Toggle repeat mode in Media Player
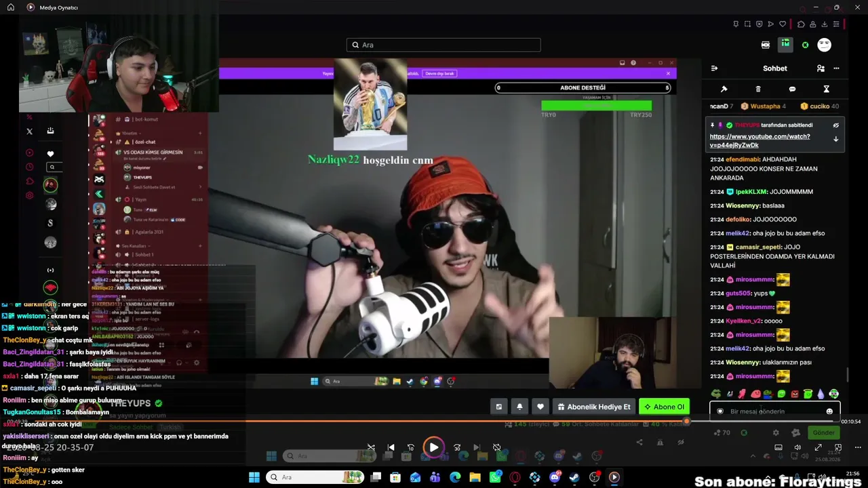 click(496, 447)
